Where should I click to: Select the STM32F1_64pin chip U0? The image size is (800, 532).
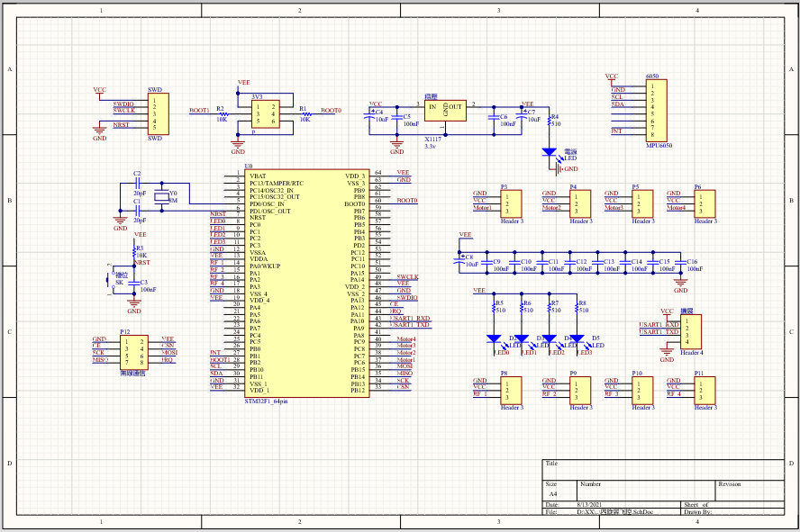click(x=306, y=284)
